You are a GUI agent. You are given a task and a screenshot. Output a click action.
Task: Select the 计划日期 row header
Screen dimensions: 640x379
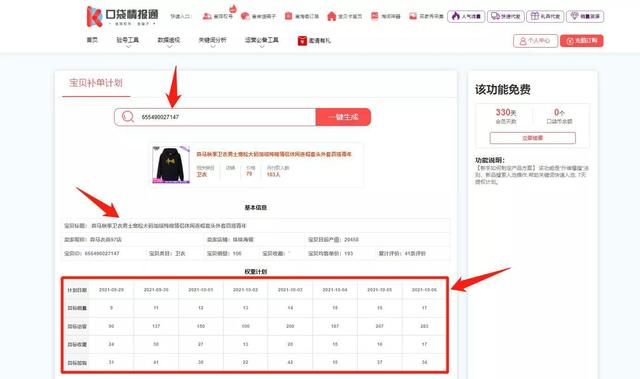click(77, 290)
